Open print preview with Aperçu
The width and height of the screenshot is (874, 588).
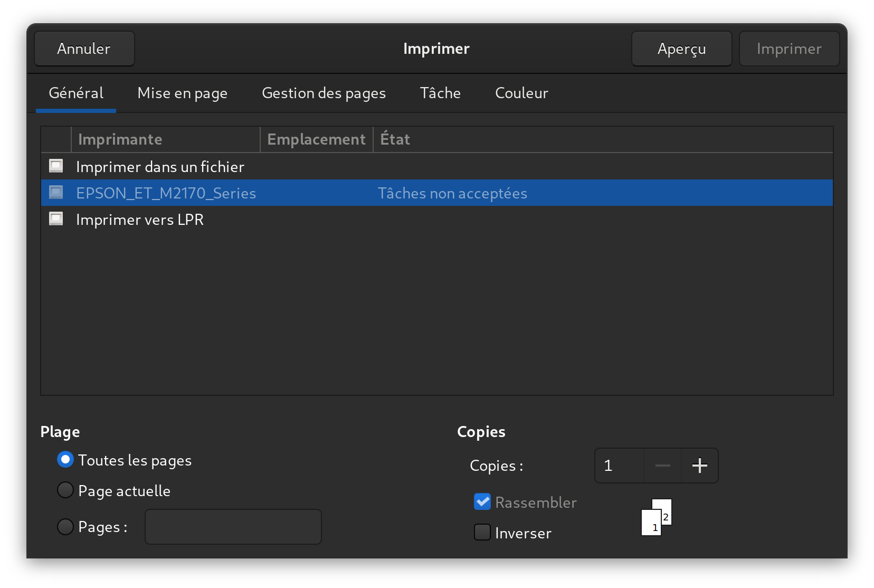click(x=681, y=49)
